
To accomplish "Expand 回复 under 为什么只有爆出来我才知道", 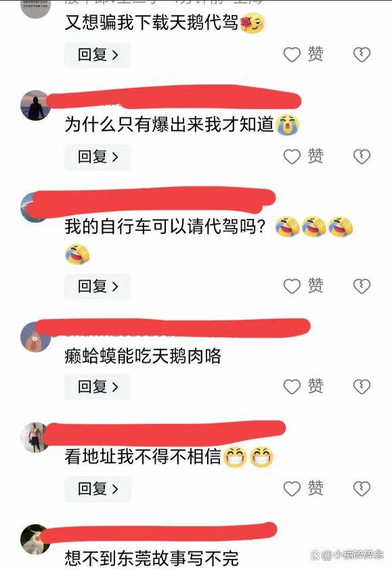I will [97, 156].
